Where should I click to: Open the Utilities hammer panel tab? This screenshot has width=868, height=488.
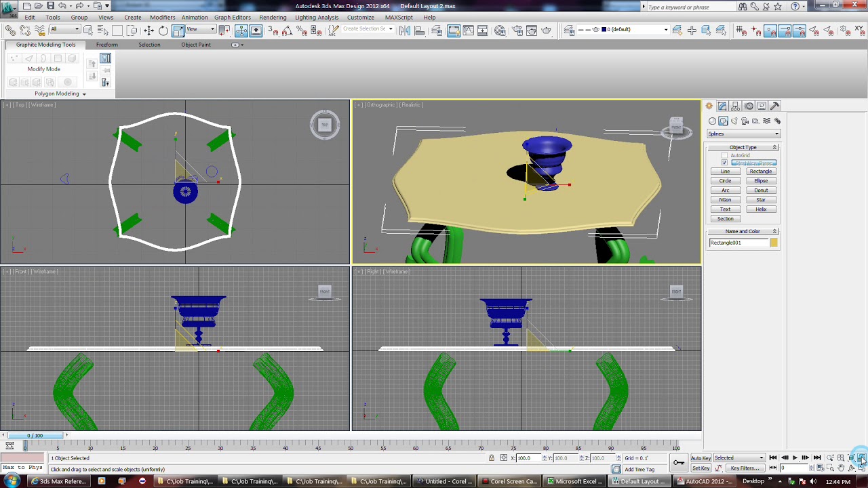pos(775,106)
